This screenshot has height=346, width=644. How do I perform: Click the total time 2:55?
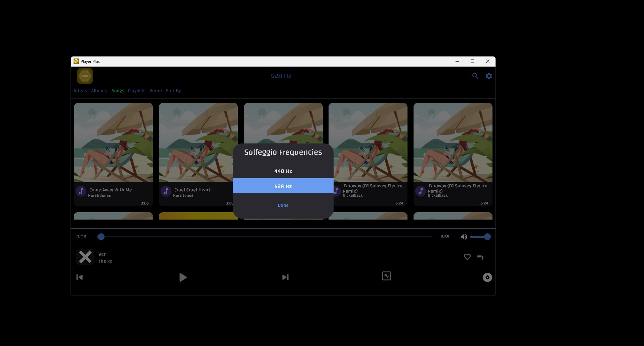coord(445,237)
